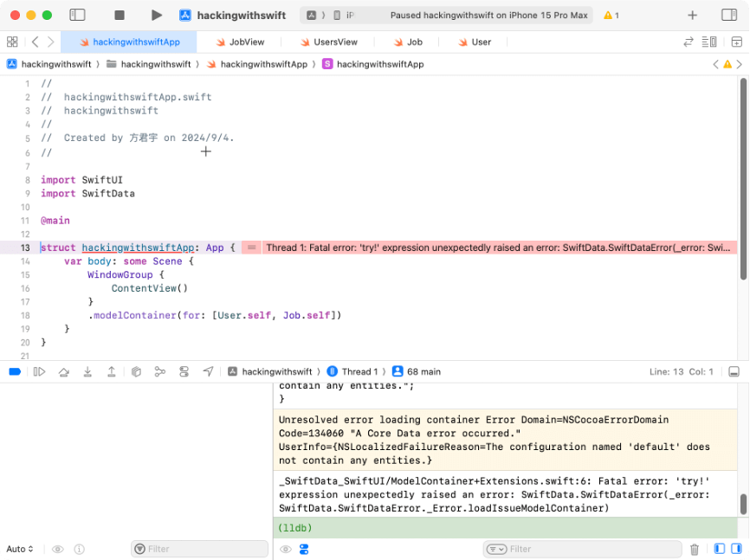Click the (lldb) console prompt
This screenshot has height=560, width=750.
(x=295, y=528)
